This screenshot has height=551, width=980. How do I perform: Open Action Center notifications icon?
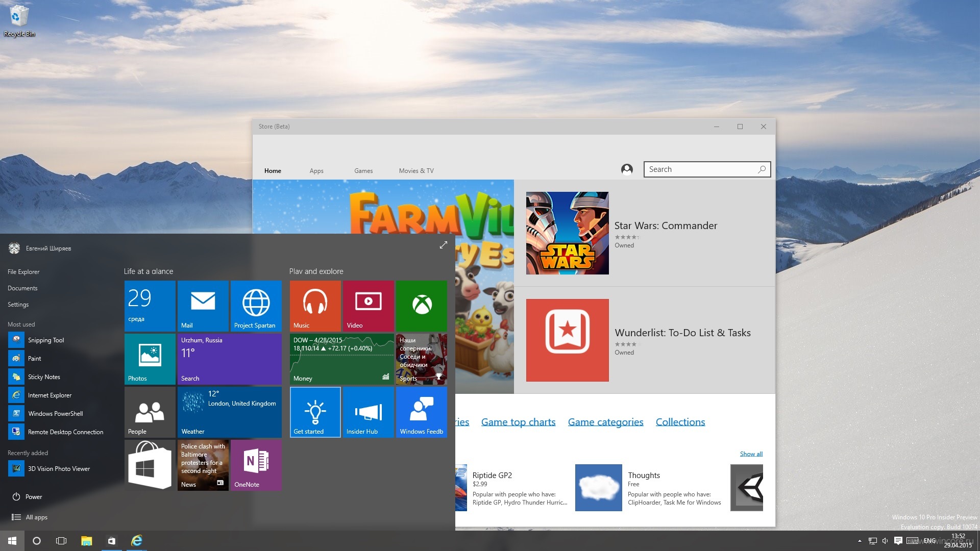tap(898, 541)
